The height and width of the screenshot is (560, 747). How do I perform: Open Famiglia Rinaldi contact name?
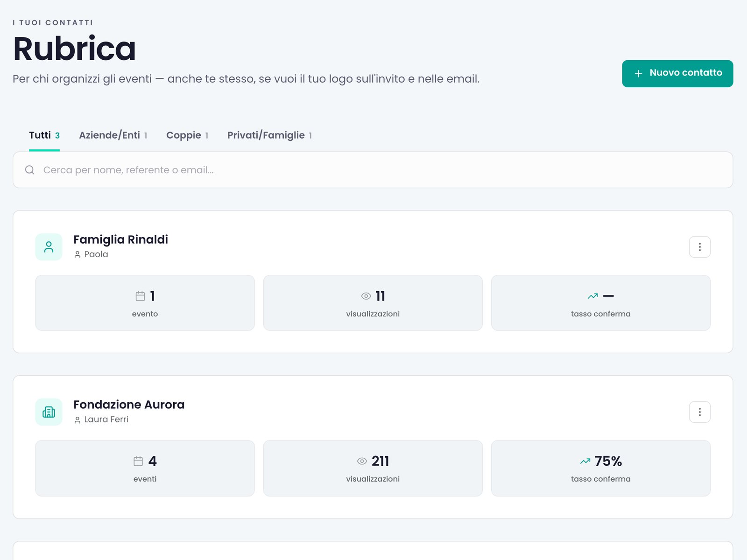[120, 239]
